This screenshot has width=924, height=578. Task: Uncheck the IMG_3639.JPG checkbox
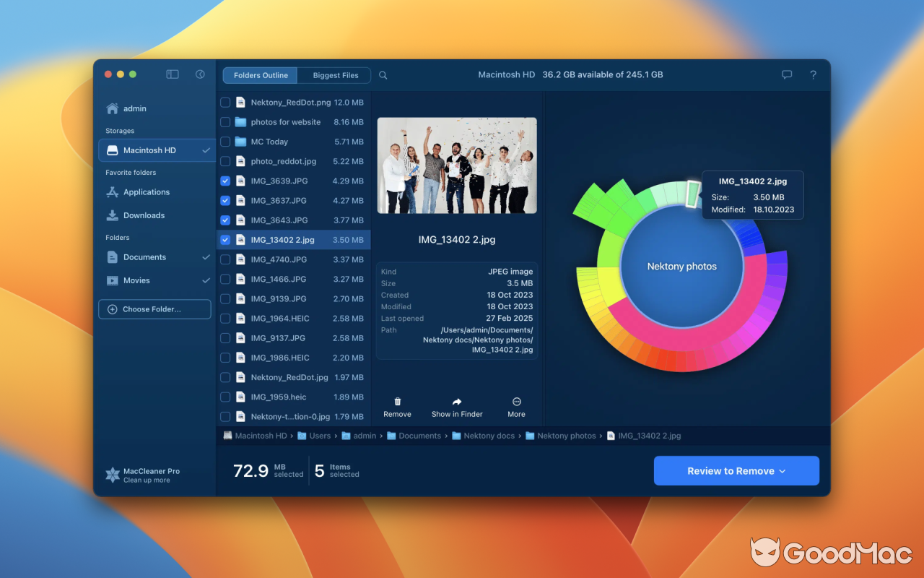click(225, 181)
